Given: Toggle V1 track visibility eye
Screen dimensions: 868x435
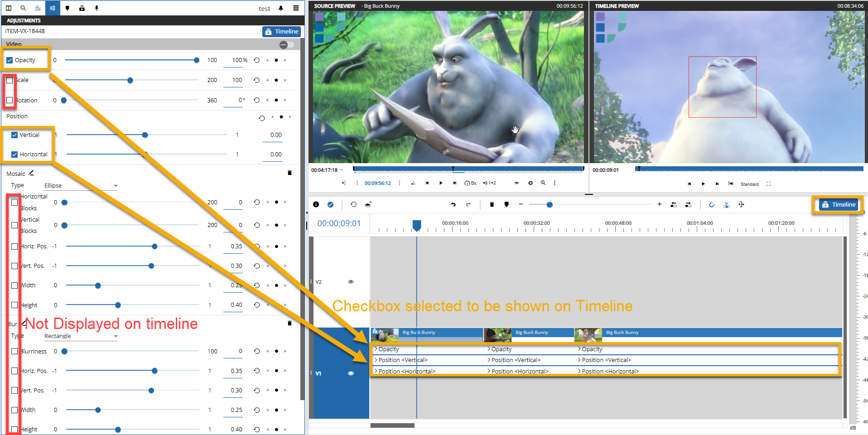Looking at the screenshot, I should click(351, 373).
